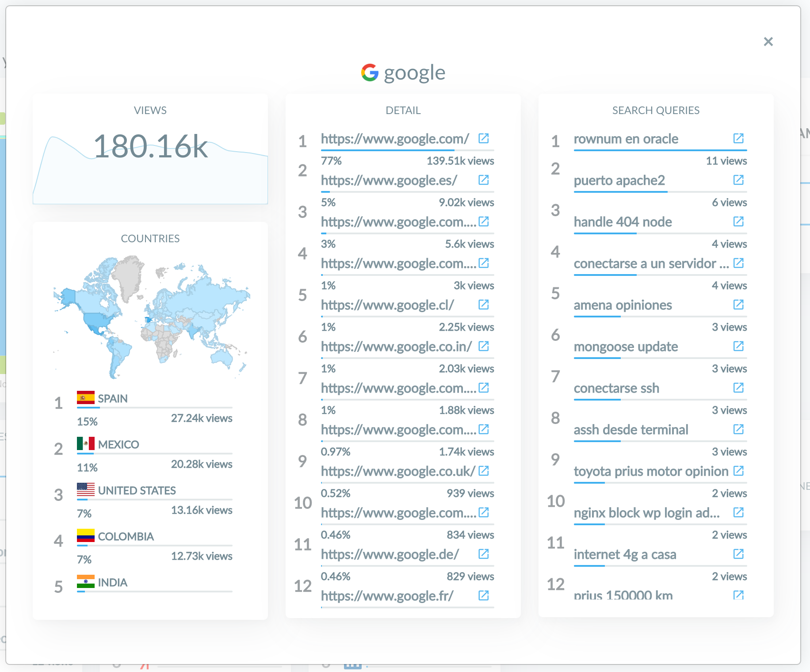
Task: Open the https://www.google.com/ link
Action: 395,139
